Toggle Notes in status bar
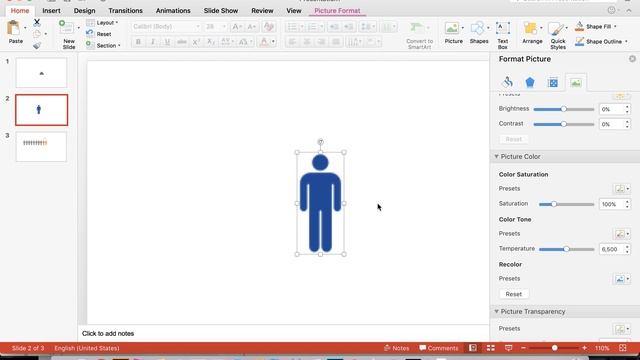The image size is (640, 360). tap(396, 348)
